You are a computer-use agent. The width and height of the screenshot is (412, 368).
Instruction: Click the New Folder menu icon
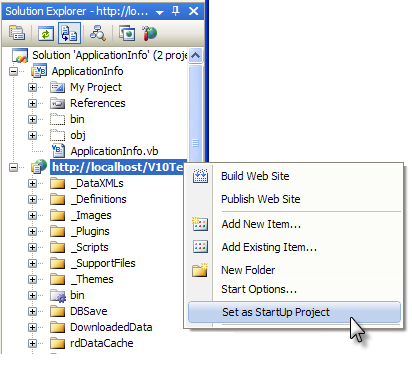tap(200, 270)
